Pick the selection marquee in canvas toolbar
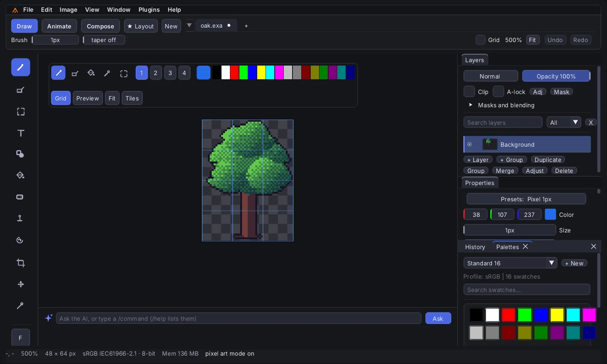607x364 pixels. coord(124,74)
